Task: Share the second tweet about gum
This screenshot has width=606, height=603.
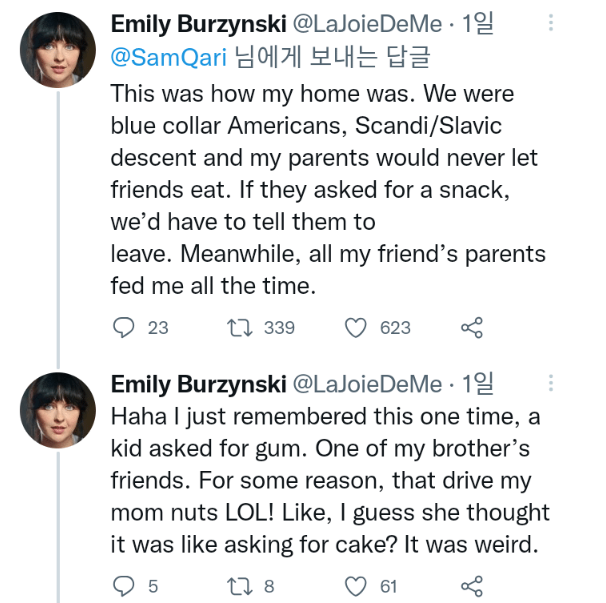Action: [x=472, y=586]
